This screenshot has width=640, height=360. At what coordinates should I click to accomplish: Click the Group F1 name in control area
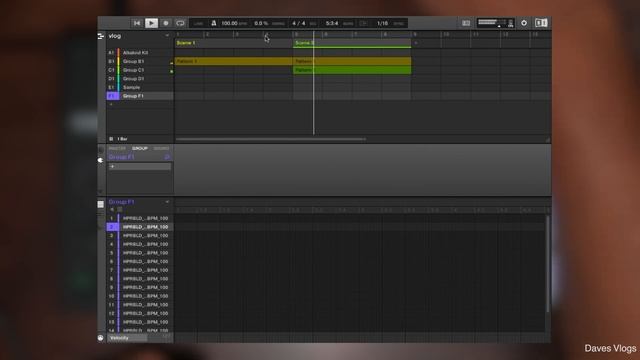point(122,157)
